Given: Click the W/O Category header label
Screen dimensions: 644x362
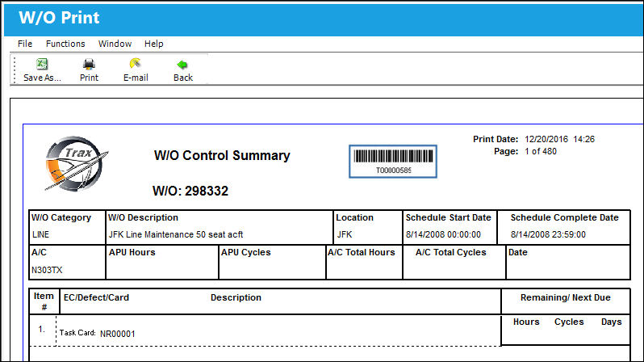Looking at the screenshot, I should [61, 217].
